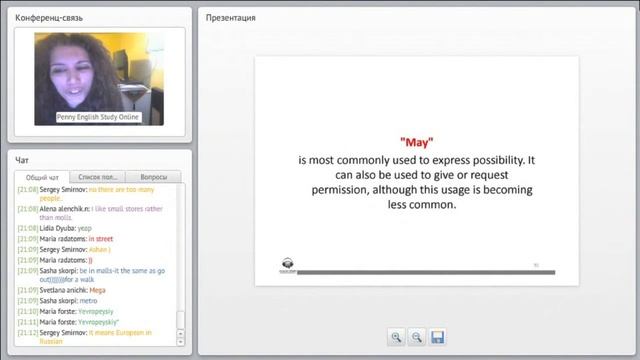Click the chat scrollbar thumb

tap(180, 320)
